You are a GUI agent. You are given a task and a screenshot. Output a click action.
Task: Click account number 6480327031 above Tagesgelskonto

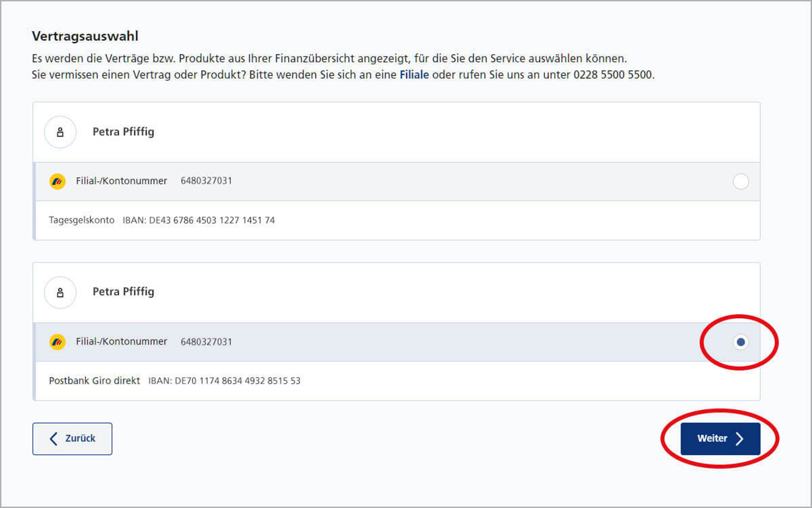click(x=206, y=181)
